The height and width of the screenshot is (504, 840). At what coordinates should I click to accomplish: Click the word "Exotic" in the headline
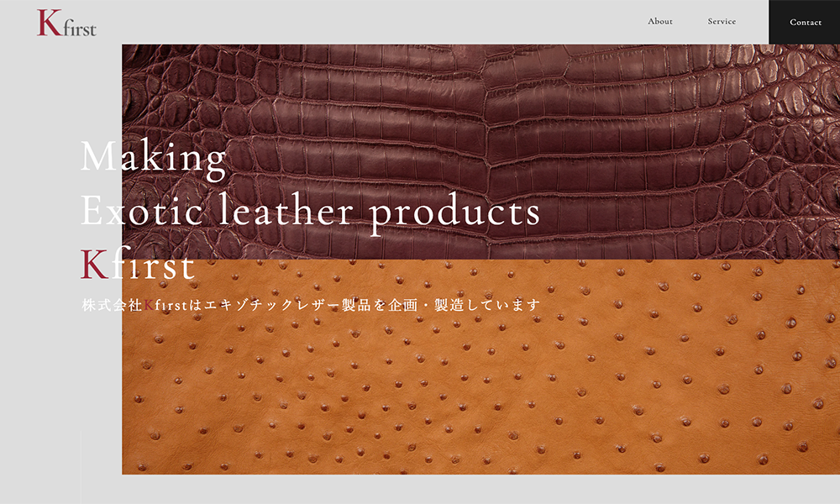pyautogui.click(x=141, y=211)
